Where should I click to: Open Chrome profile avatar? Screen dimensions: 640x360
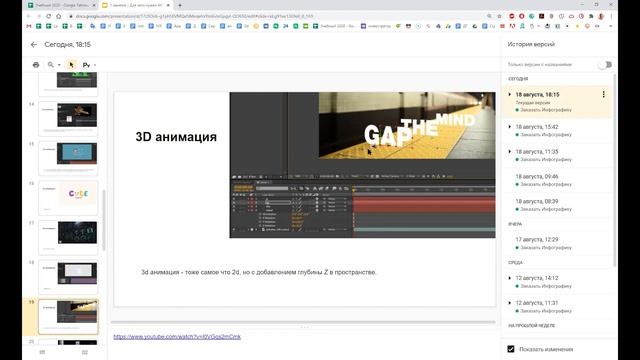coord(601,16)
